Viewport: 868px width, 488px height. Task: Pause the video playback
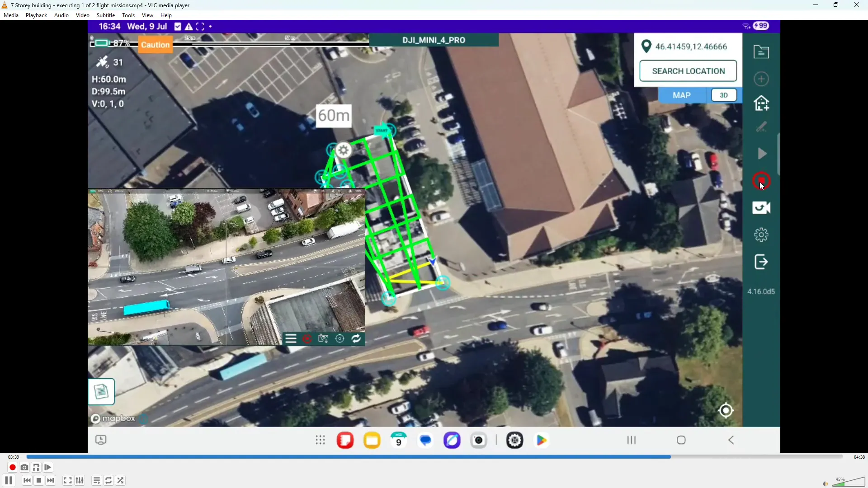click(x=9, y=481)
